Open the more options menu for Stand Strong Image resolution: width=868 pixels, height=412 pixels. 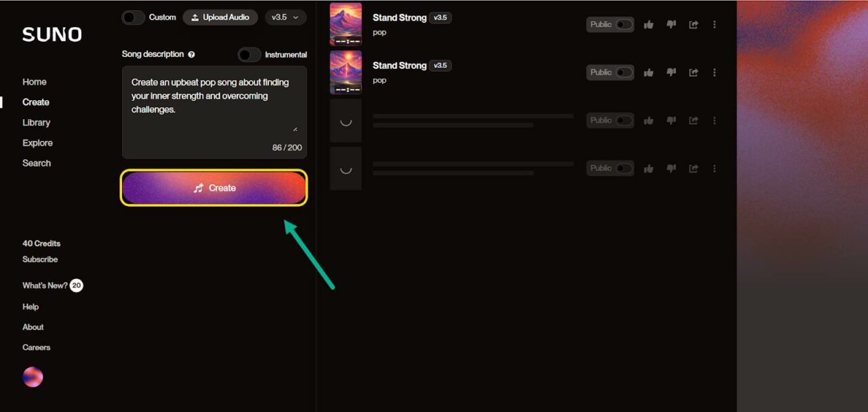(x=714, y=24)
